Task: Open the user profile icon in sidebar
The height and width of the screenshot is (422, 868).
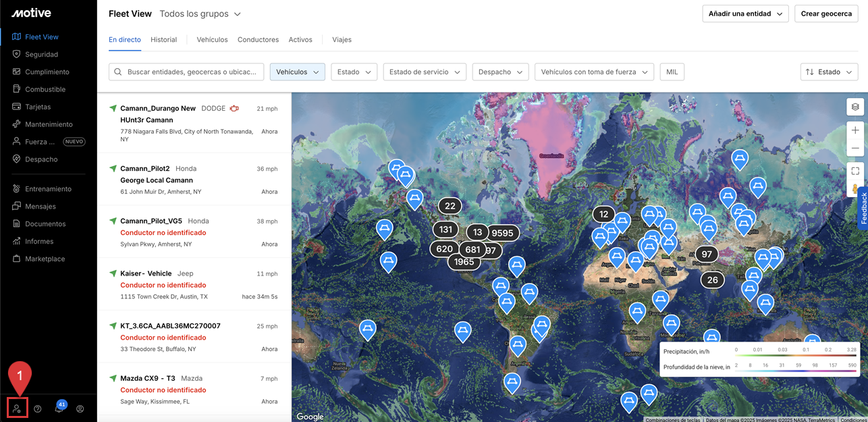Action: tap(80, 408)
